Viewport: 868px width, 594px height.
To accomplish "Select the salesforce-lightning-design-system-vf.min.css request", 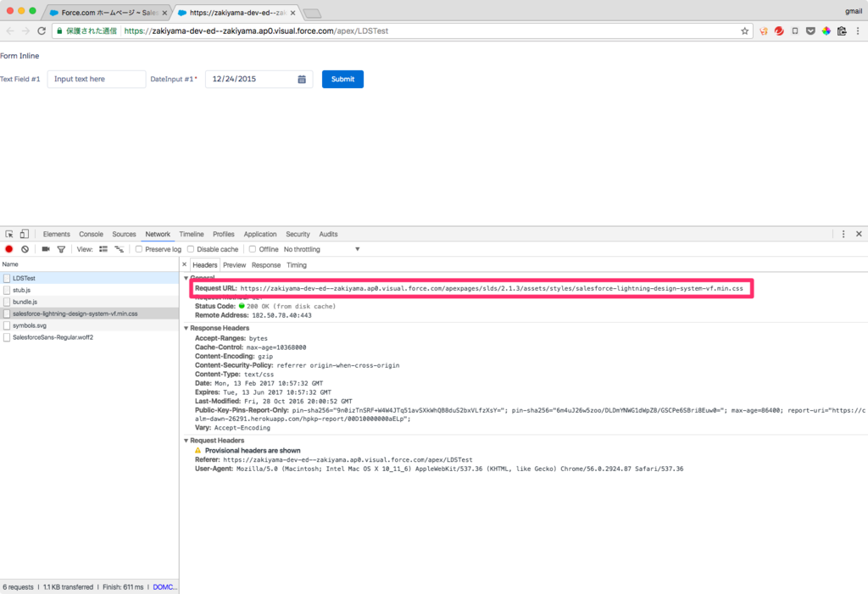I will click(89, 314).
